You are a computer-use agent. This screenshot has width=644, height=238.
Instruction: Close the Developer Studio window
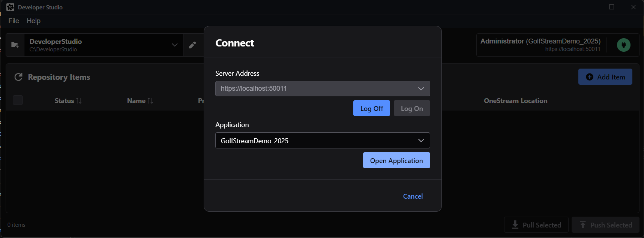coord(633,7)
